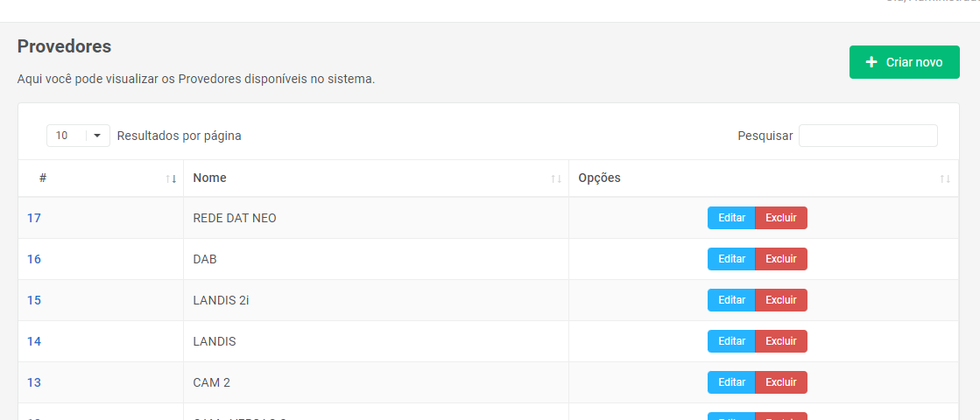Edit the CAM 2 provider

(731, 382)
